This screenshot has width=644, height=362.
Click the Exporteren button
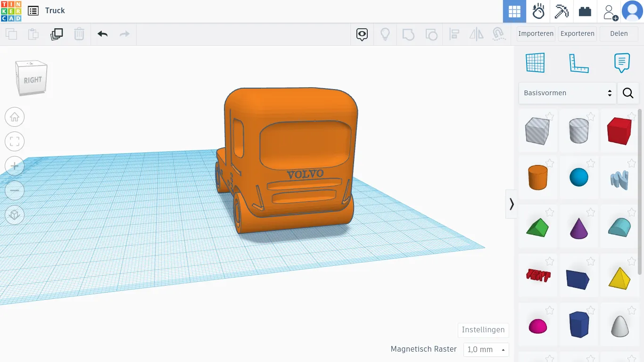[x=577, y=33]
